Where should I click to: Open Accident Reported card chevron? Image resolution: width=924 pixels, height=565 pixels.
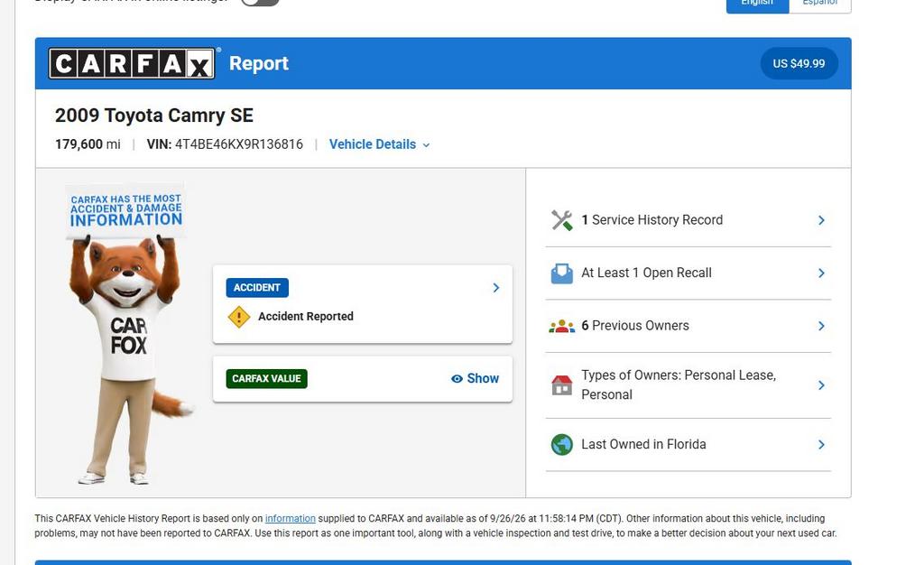496,288
